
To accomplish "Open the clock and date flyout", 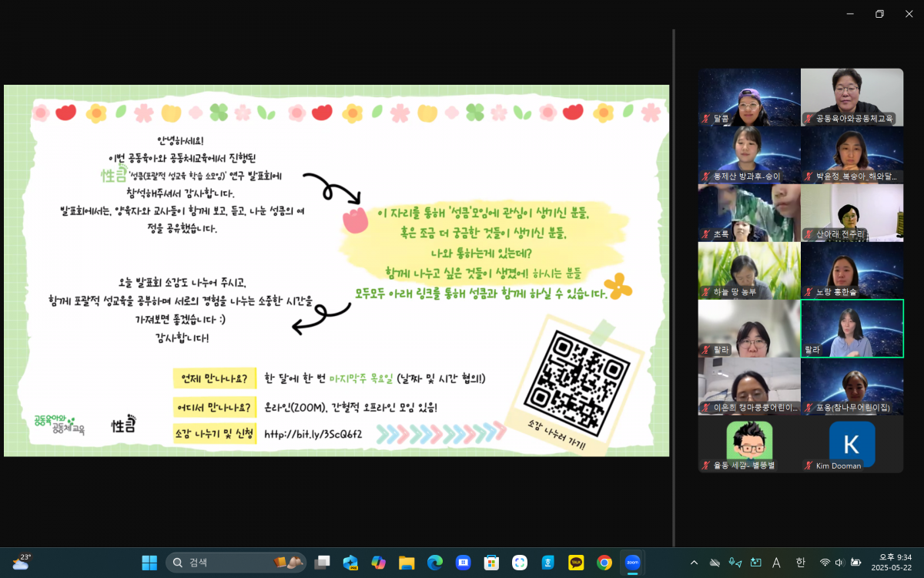I will (890, 563).
